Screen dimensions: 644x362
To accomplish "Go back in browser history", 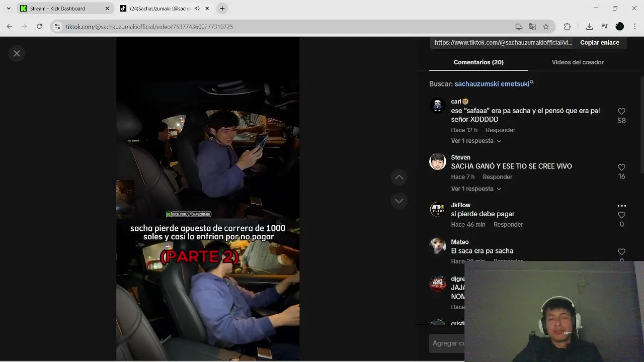I will (9, 27).
